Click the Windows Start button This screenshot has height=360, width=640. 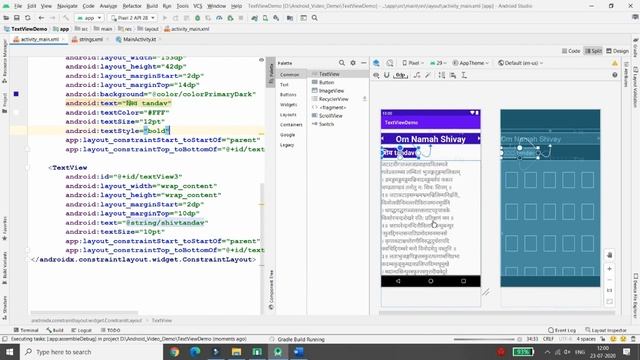[x=9, y=352]
